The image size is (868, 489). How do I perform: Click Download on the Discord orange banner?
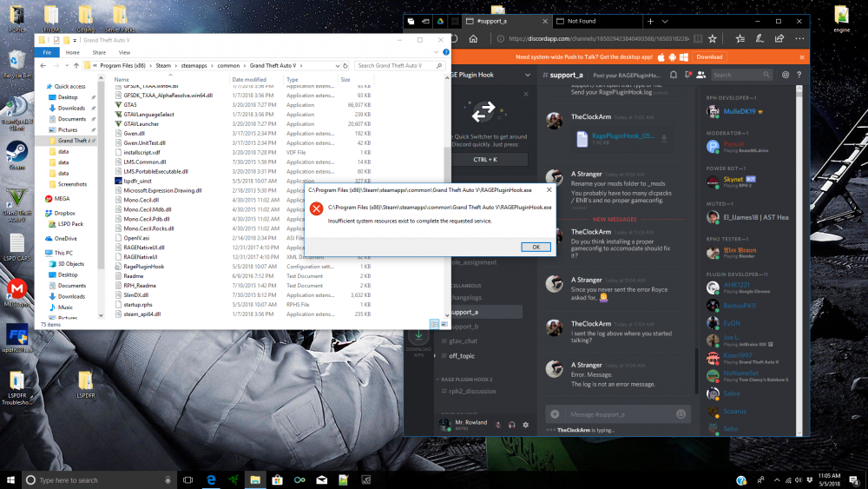709,57
